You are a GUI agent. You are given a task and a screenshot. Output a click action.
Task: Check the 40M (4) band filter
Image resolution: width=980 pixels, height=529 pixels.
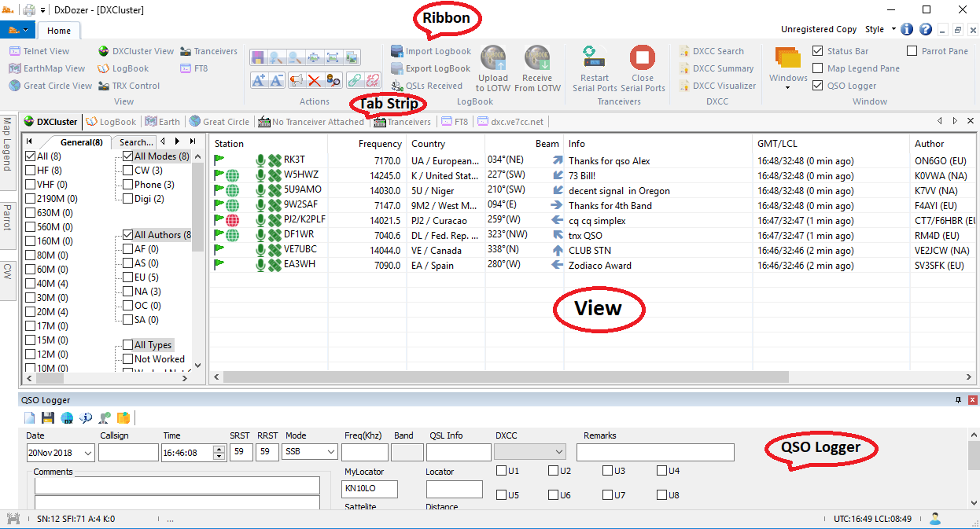tap(31, 284)
